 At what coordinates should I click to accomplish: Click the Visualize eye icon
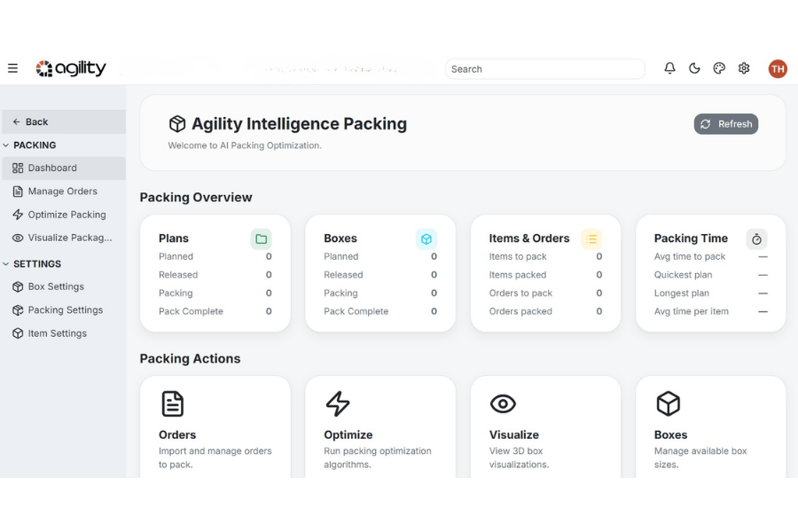(503, 404)
